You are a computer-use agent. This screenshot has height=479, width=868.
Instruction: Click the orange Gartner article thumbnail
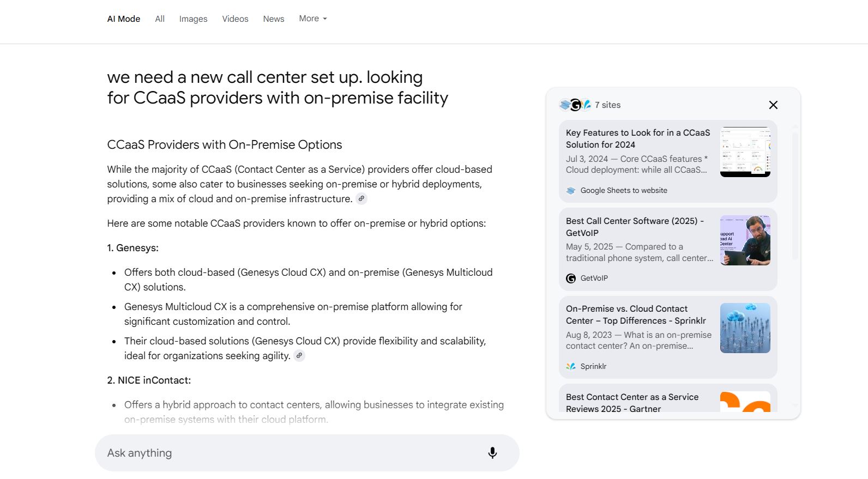[x=745, y=402]
